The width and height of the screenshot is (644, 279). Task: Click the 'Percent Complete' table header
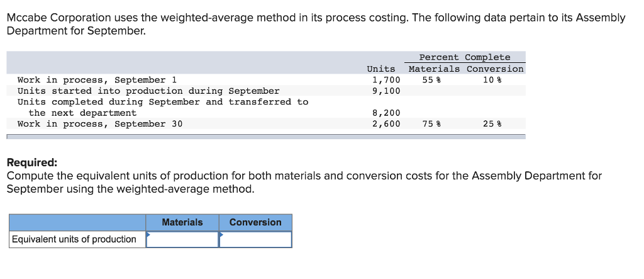465,57
